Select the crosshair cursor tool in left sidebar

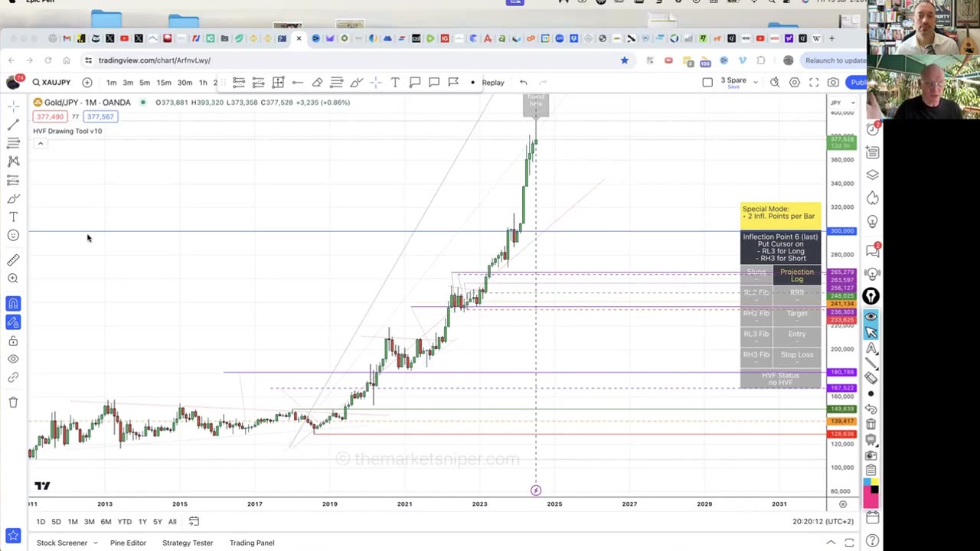13,106
